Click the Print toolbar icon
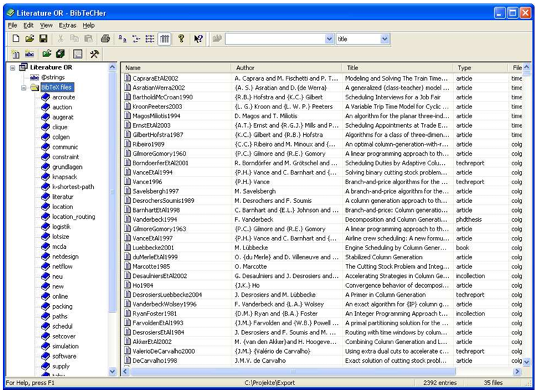The image size is (538, 392). pyautogui.click(x=105, y=40)
